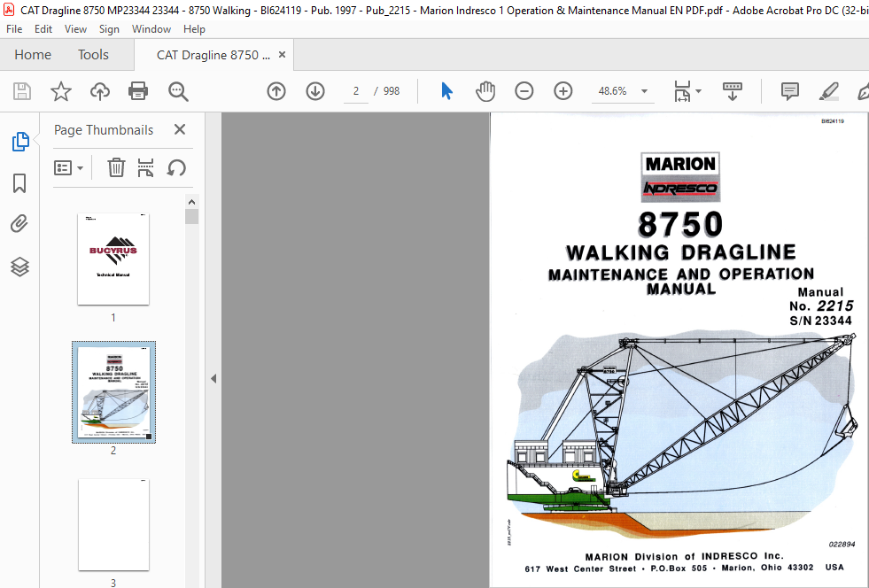Click thumbnail label number 1
This screenshot has height=588, width=869.
pos(113,318)
